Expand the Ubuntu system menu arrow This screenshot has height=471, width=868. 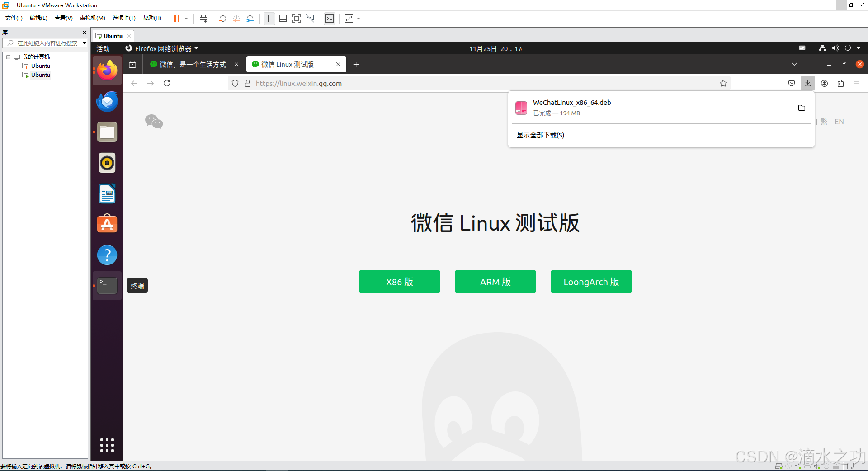coord(859,48)
